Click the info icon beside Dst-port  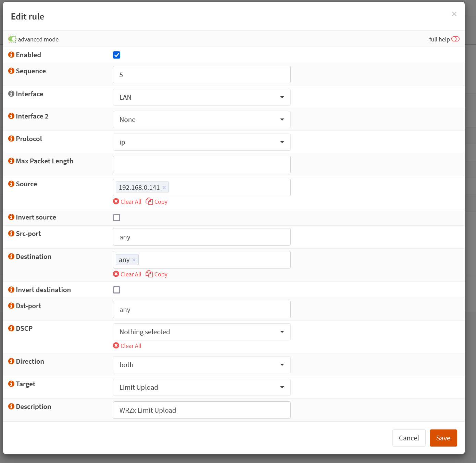(11, 306)
